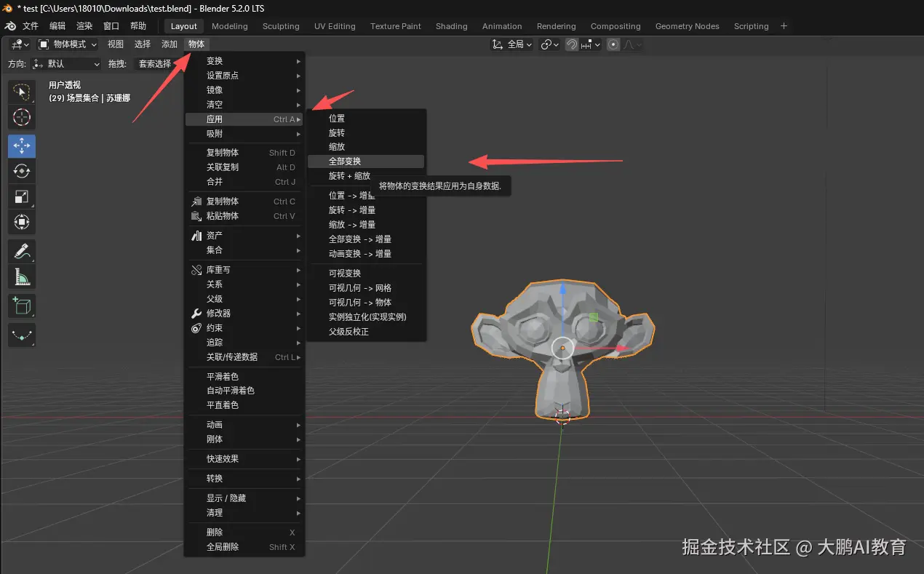The width and height of the screenshot is (924, 574).
Task: Select the Add Cube tool
Action: [x=22, y=306]
